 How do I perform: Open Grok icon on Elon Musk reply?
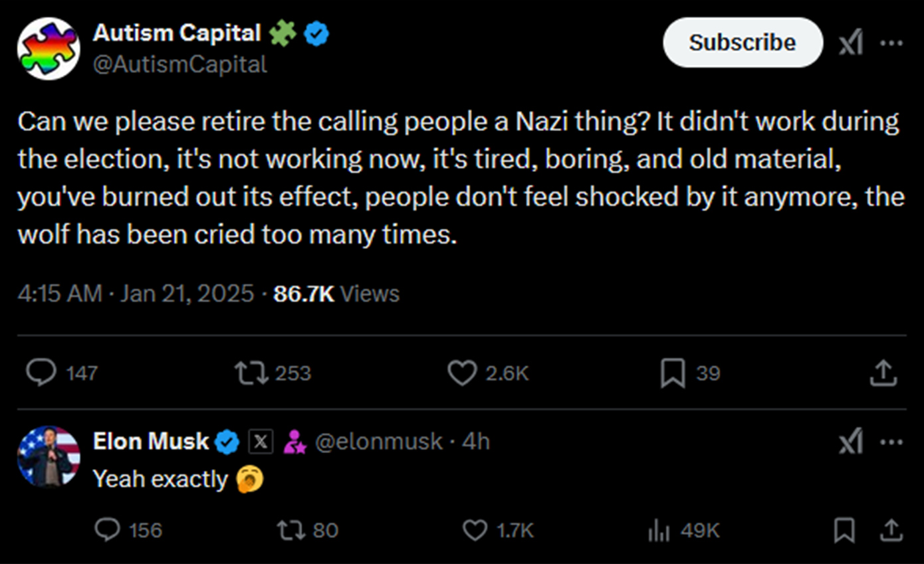point(851,442)
